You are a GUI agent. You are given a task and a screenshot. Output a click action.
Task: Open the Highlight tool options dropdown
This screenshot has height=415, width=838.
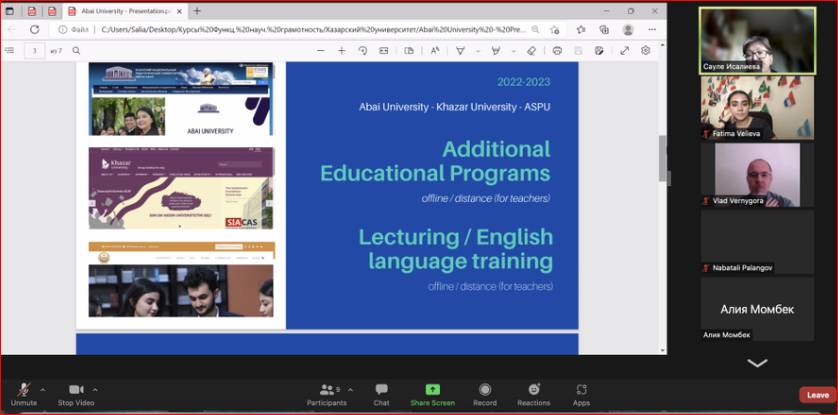[x=513, y=51]
